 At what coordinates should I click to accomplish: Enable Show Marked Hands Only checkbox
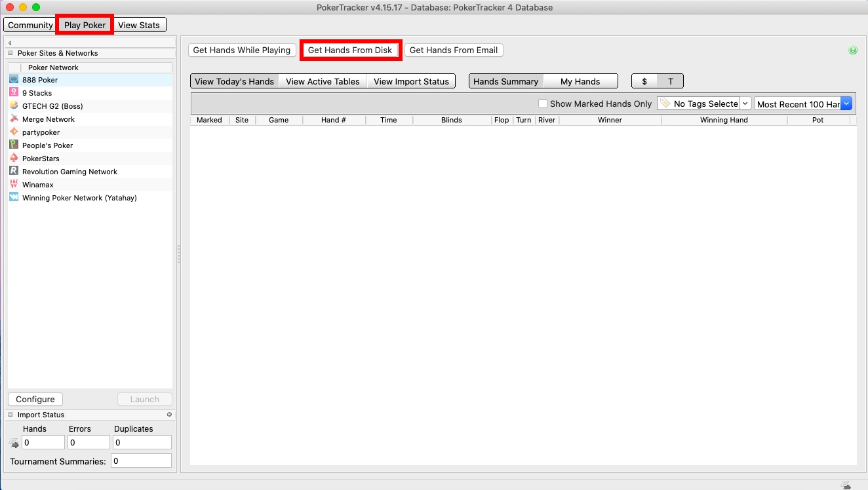(x=542, y=104)
